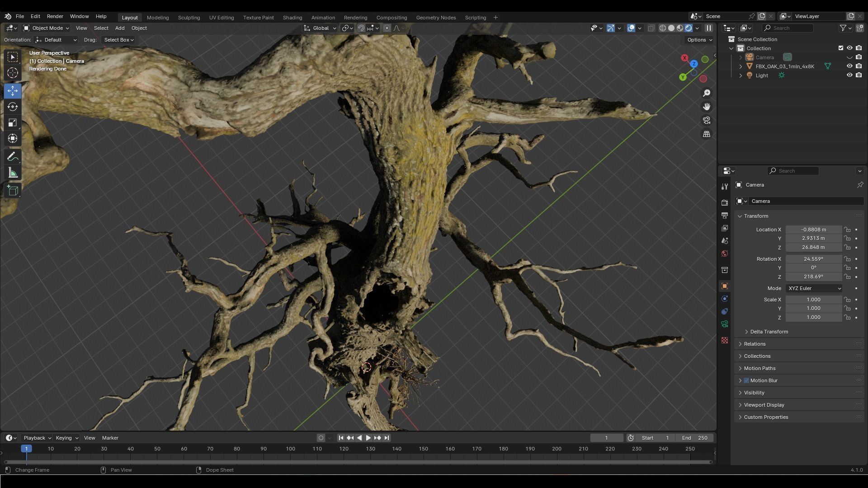Open the Physics properties tab
The image size is (868, 488).
point(725,299)
